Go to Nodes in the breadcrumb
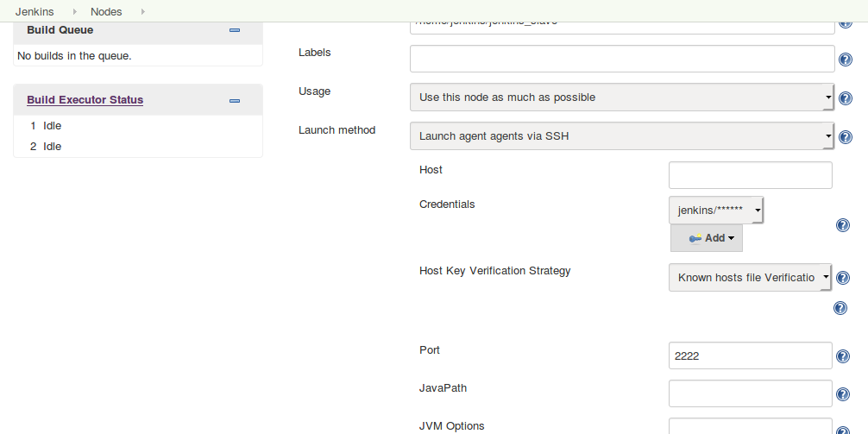Screen dimensions: 868x434 point(106,11)
